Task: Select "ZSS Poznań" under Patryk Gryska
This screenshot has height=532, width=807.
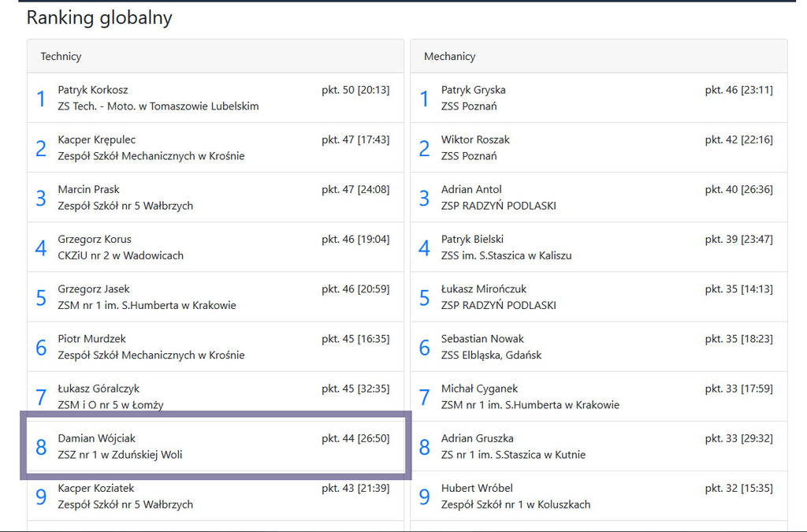Action: pos(469,106)
